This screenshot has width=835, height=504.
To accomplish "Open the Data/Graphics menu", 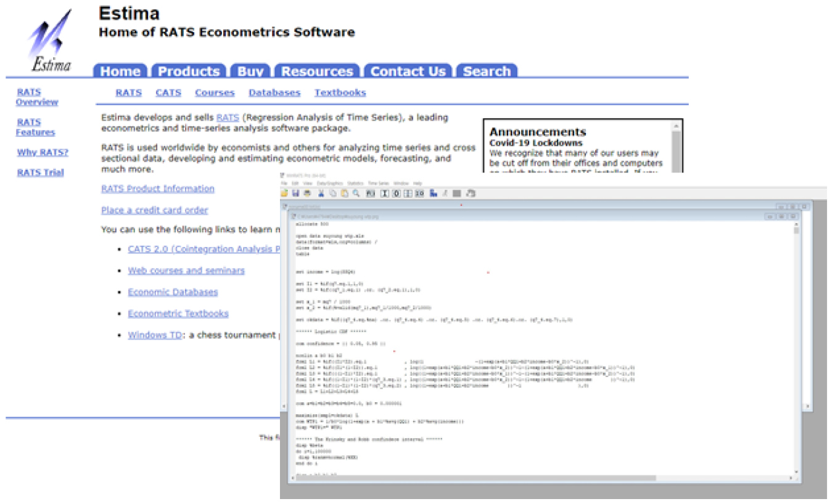I will 329,184.
